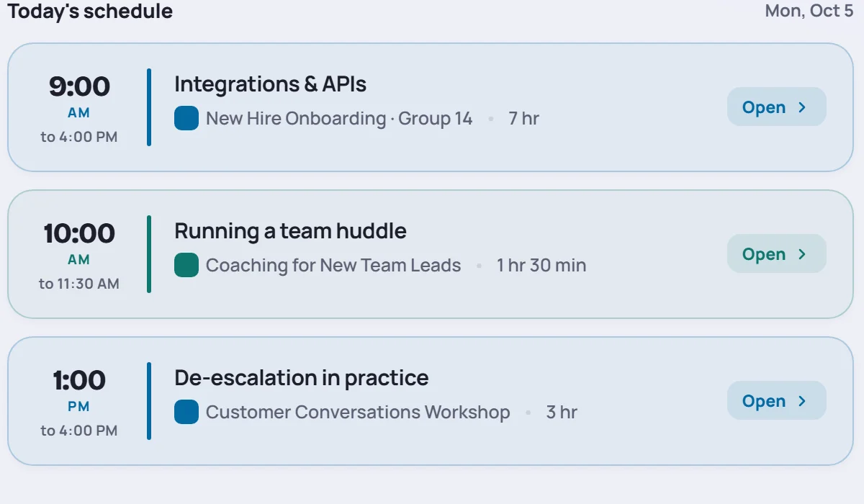Click the 10:00 start time
This screenshot has height=504, width=864.
[79, 233]
